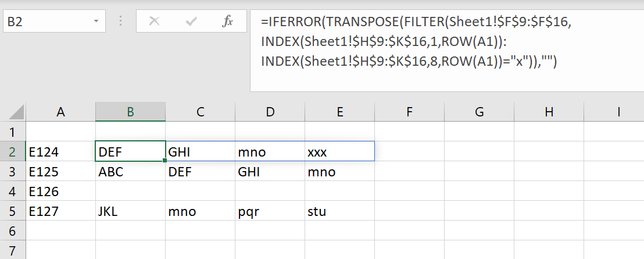Image resolution: width=644 pixels, height=259 pixels.
Task: Click inside the Name Box showing B2
Action: click(46, 22)
